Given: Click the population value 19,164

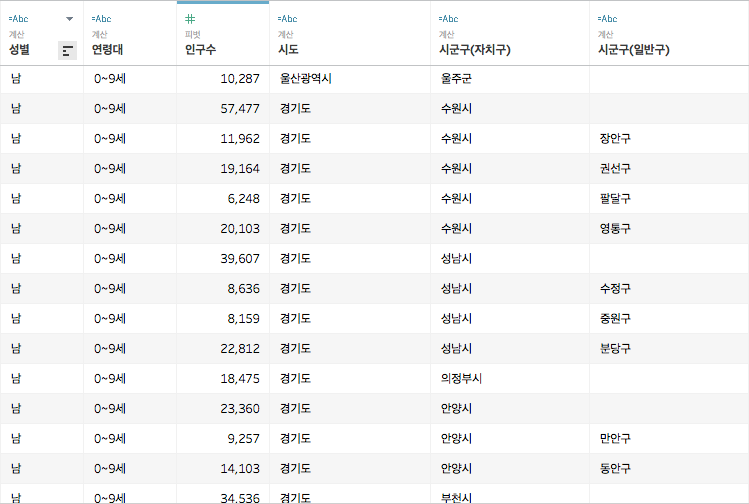Looking at the screenshot, I should pos(240,169).
